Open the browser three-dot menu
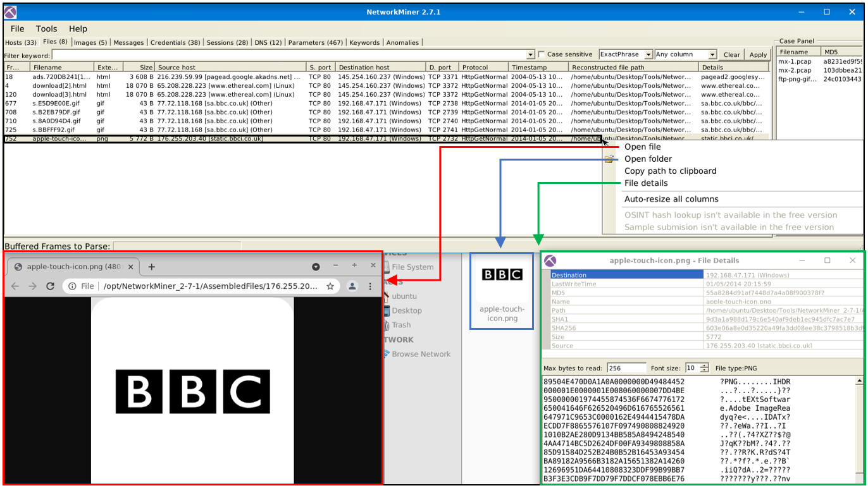868x488 pixels. [x=370, y=286]
